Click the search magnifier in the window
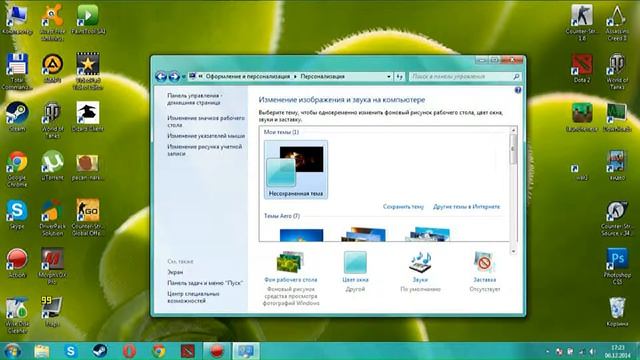640x360 pixels. (x=516, y=76)
